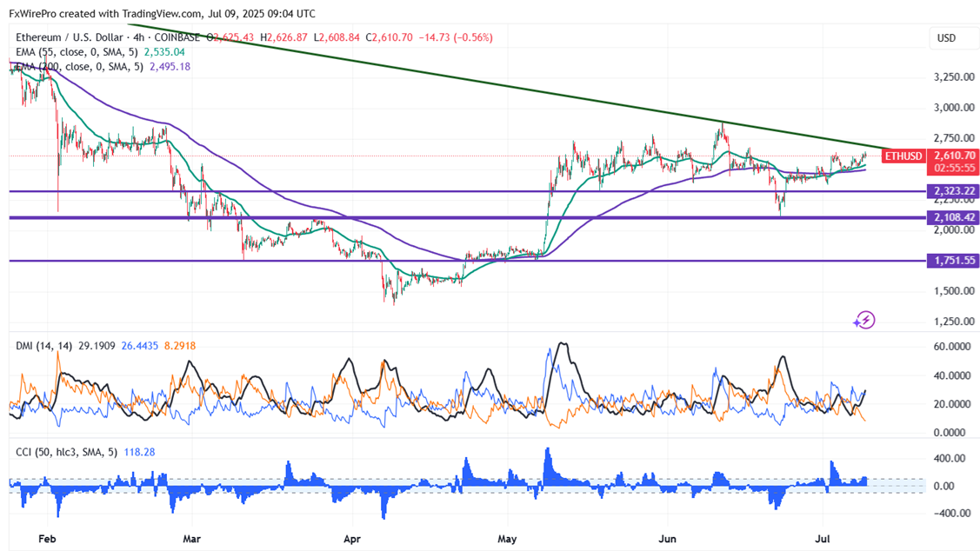The image size is (980, 551).
Task: Click the May label on time axis
Action: click(507, 539)
